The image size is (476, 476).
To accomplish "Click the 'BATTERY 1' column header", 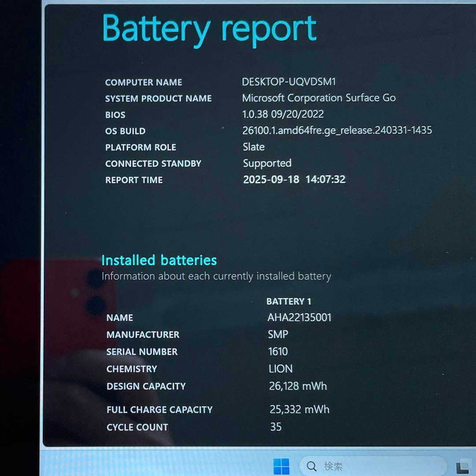I will (x=289, y=301).
